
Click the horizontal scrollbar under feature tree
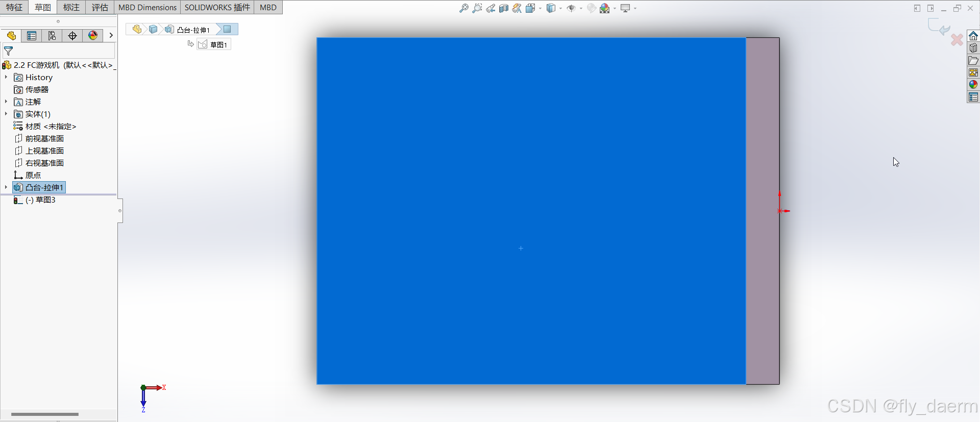tap(45, 414)
